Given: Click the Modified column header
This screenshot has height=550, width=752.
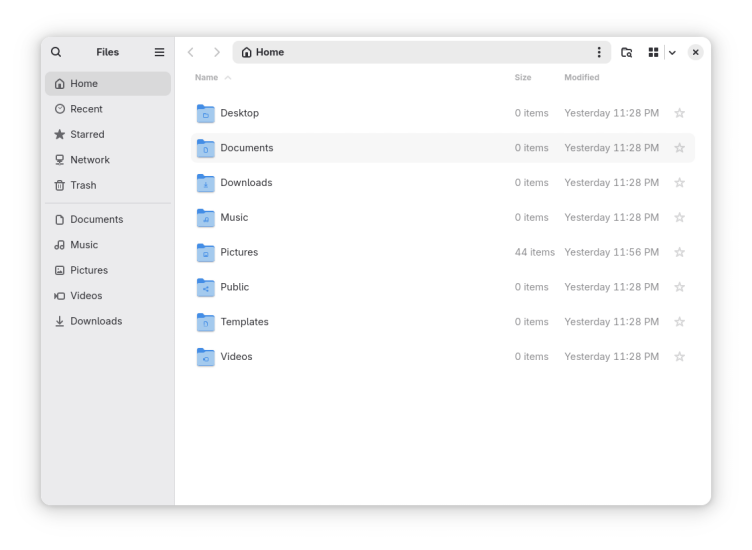Looking at the screenshot, I should tap(581, 77).
